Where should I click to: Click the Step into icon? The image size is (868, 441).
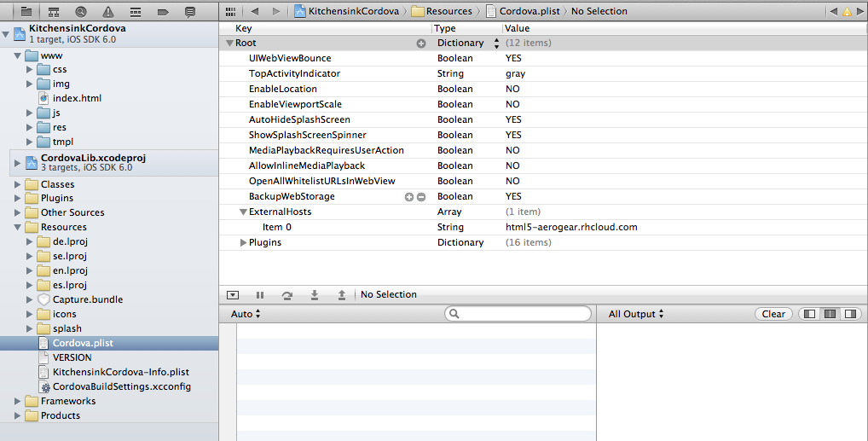click(315, 295)
